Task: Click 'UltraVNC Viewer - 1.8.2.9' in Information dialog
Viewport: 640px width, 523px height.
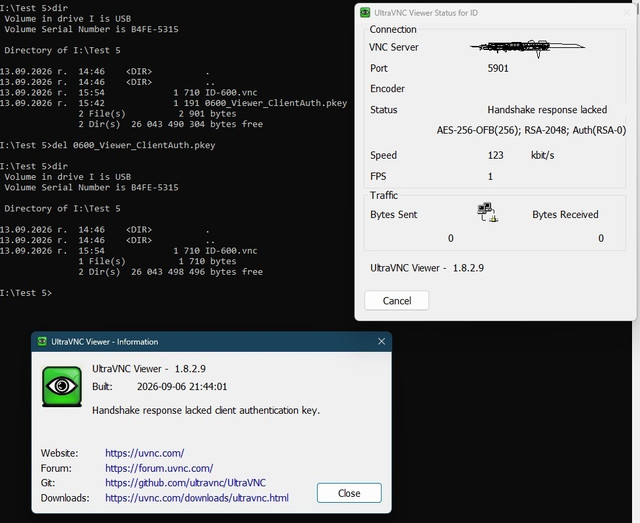Action: click(149, 369)
